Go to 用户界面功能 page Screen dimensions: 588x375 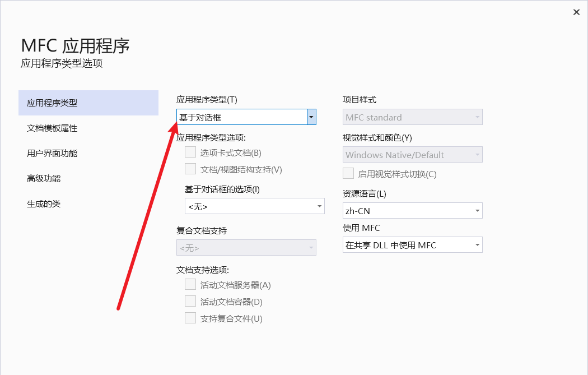pos(52,154)
